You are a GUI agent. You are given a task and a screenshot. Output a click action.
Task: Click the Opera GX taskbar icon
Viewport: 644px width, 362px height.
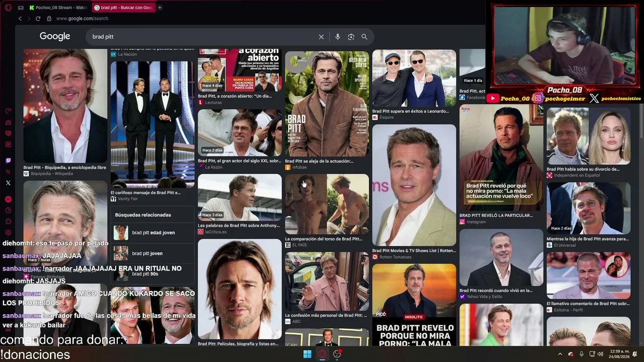[x=323, y=354]
